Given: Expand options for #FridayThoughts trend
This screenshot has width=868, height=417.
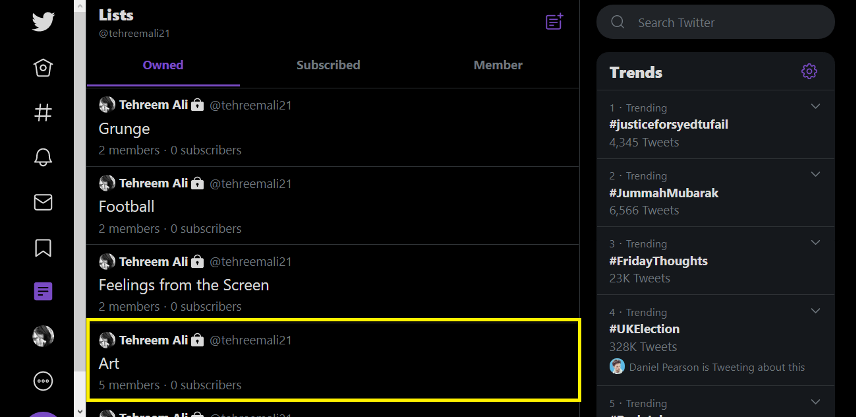Looking at the screenshot, I should click(815, 242).
